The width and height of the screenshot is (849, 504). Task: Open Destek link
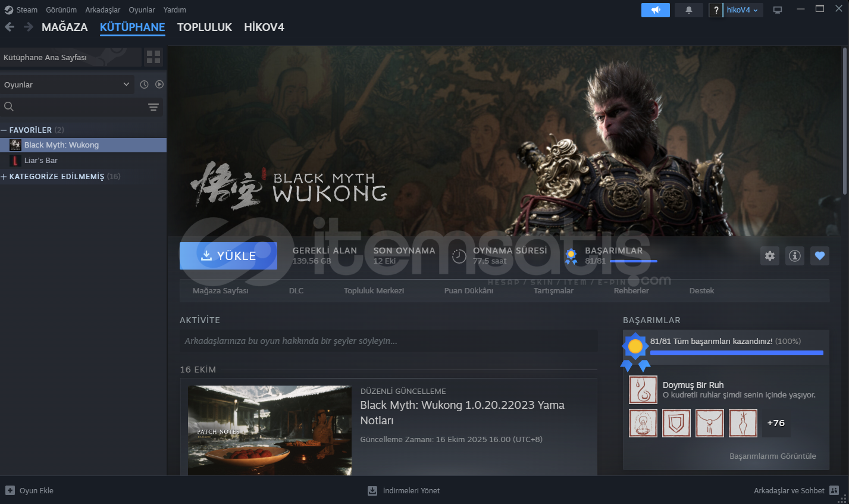point(701,290)
